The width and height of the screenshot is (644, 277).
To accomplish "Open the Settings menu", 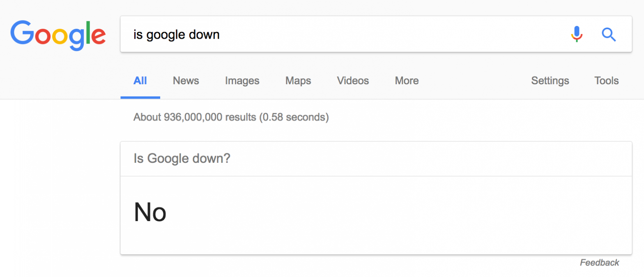I will pyautogui.click(x=550, y=81).
